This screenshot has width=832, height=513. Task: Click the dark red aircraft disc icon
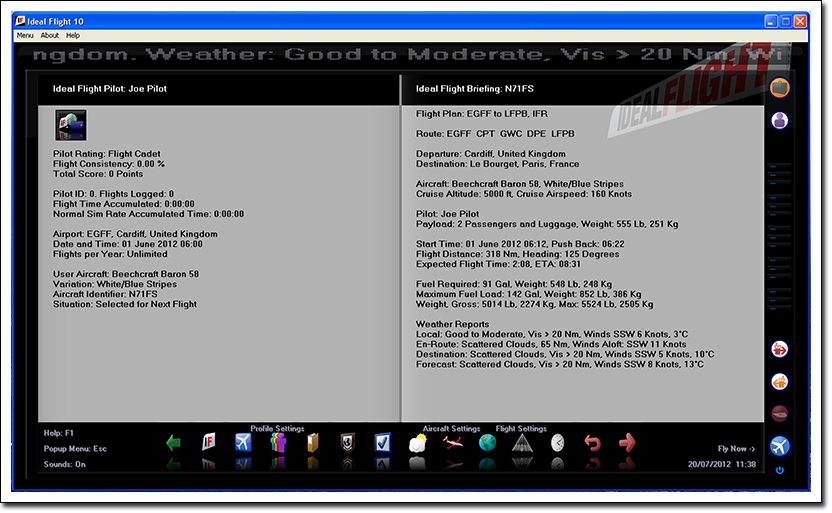[x=779, y=413]
